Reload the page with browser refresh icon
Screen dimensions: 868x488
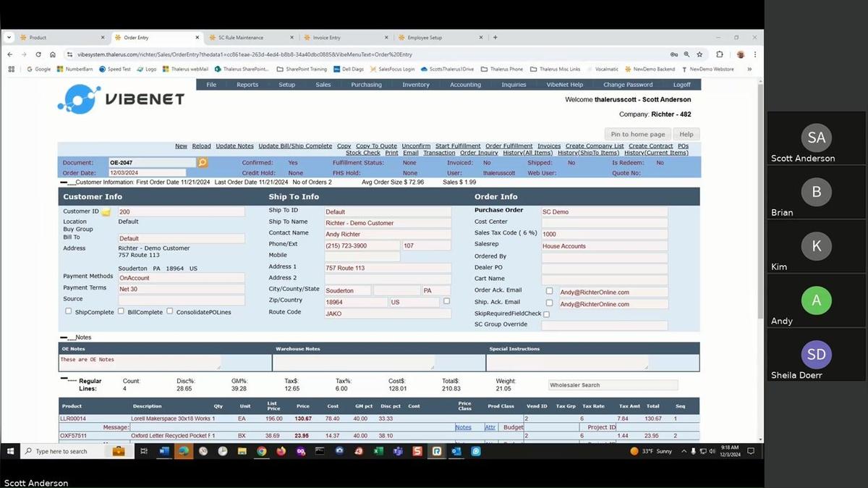pos(38,54)
